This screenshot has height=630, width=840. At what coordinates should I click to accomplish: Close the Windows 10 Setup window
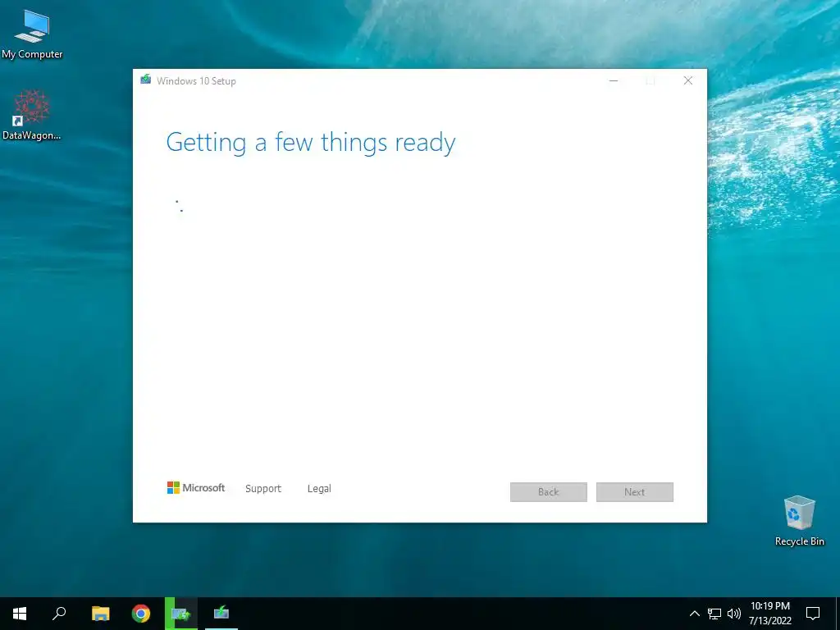tap(688, 81)
